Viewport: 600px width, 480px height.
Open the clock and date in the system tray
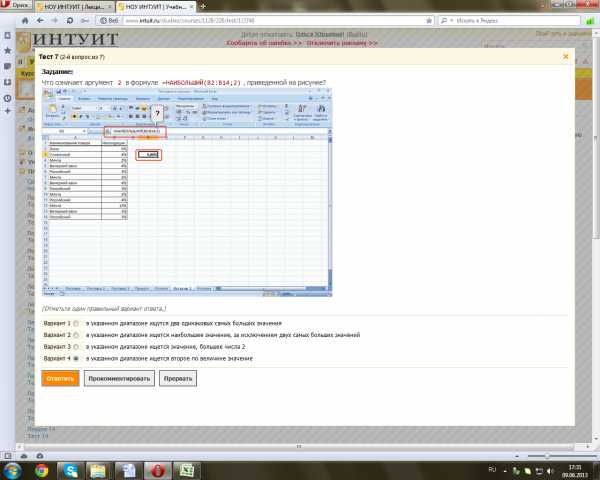point(575,471)
